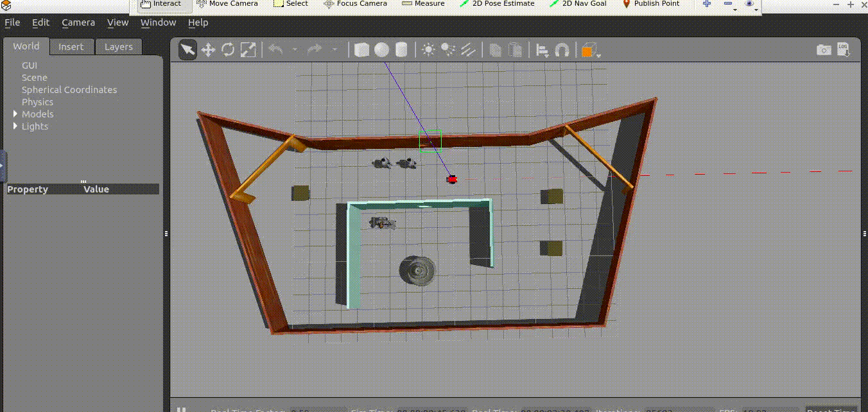Click the Property column header
This screenshot has height=412, width=868.
click(x=28, y=189)
